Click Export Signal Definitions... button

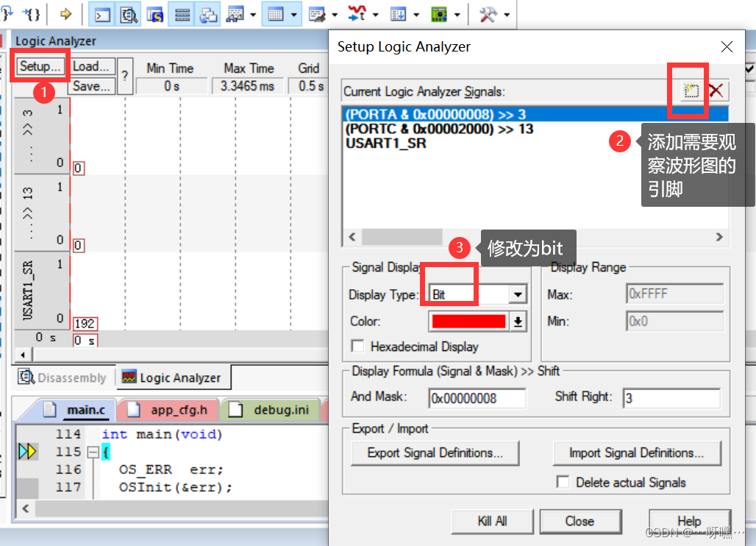[435, 453]
